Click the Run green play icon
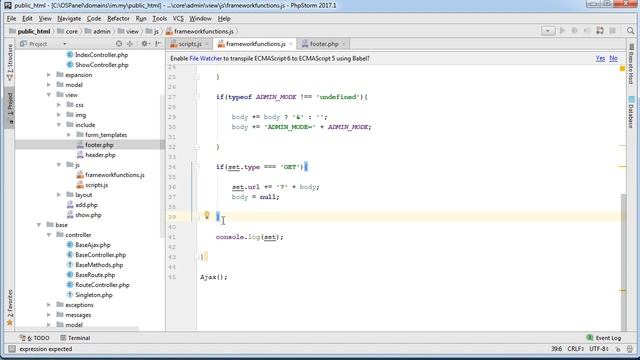The image size is (640, 360). 562,31
